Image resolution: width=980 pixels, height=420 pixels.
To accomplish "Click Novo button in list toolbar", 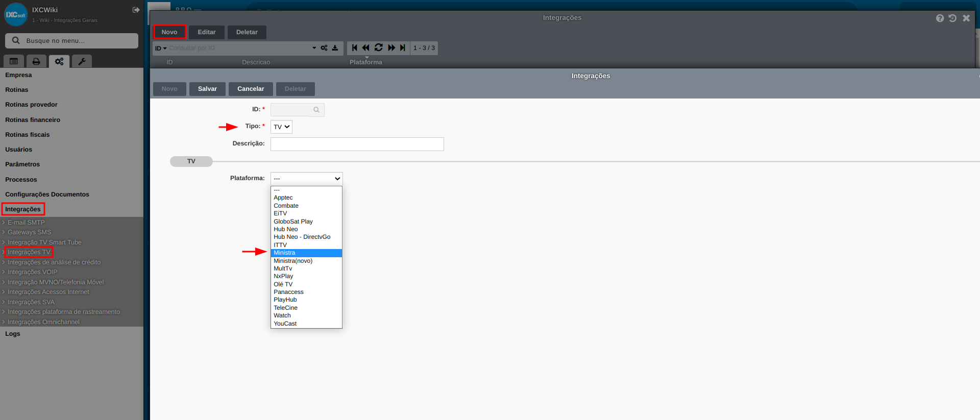I will coord(169,32).
